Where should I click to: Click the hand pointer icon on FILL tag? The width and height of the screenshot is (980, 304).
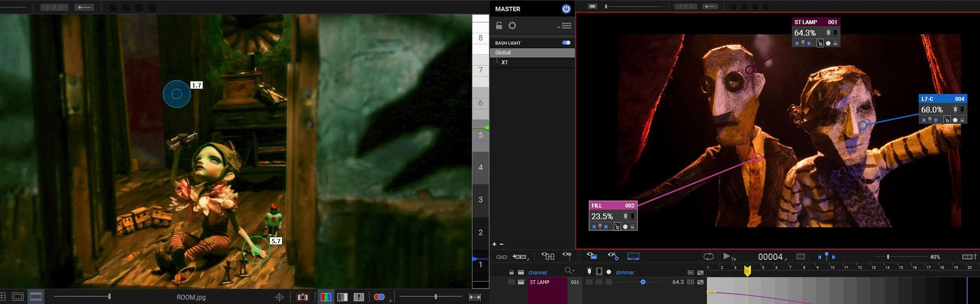[617, 226]
